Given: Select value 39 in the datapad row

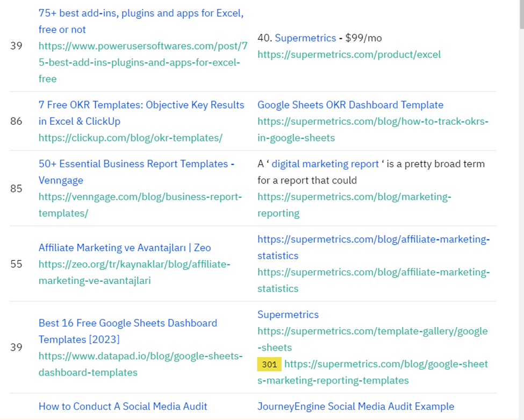Looking at the screenshot, I should (16, 347).
